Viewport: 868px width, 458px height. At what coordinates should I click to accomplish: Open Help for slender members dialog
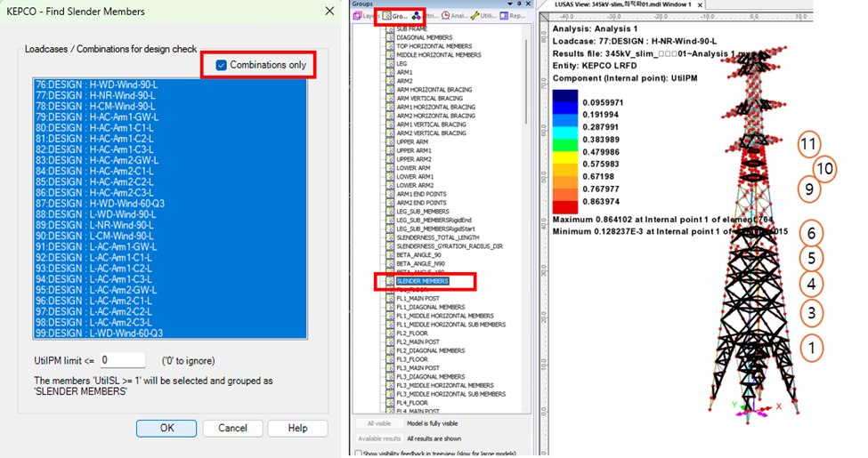click(x=297, y=428)
